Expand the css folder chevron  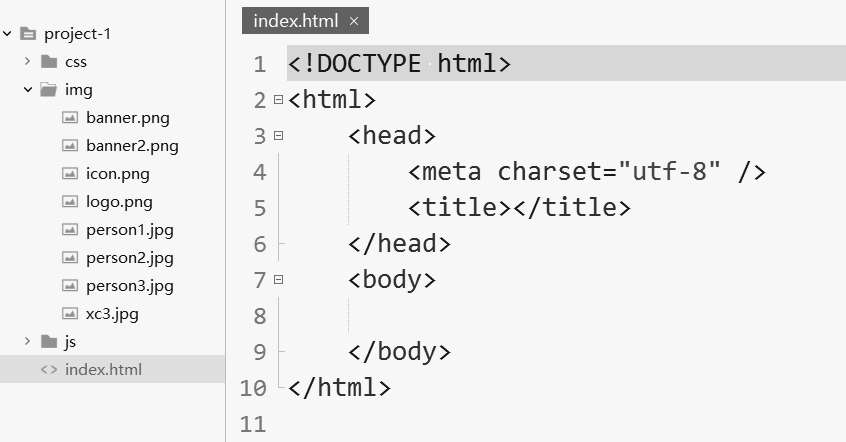[x=28, y=62]
